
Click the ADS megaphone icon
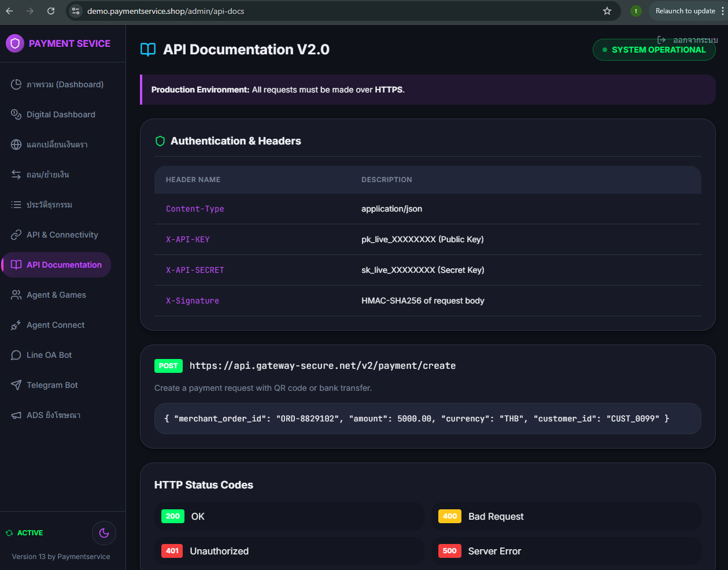(16, 415)
